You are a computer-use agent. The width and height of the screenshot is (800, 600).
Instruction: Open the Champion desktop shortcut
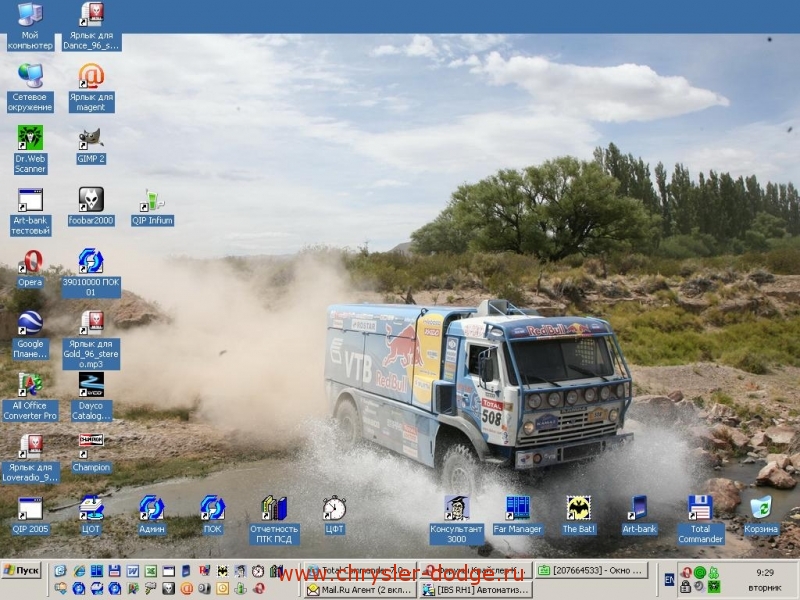coord(91,454)
